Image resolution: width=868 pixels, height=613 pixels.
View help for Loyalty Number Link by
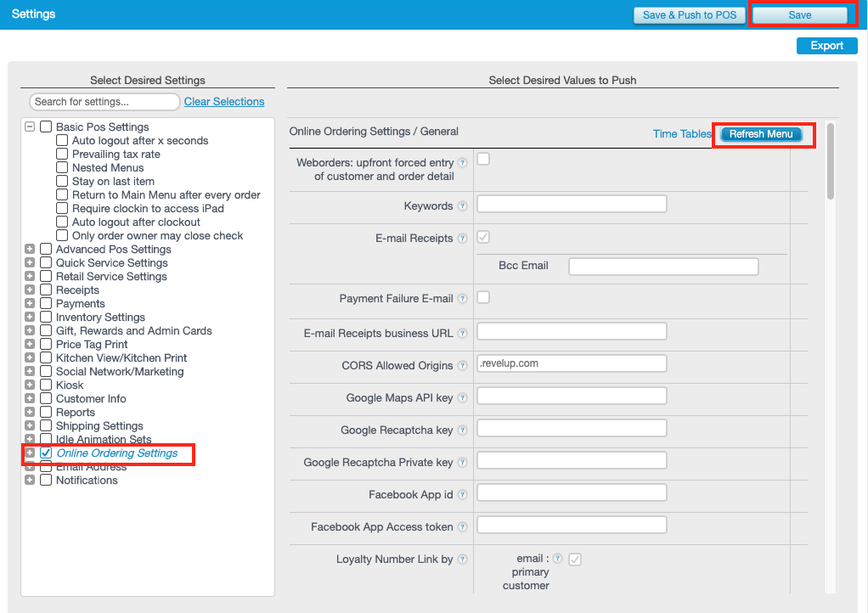(x=462, y=559)
